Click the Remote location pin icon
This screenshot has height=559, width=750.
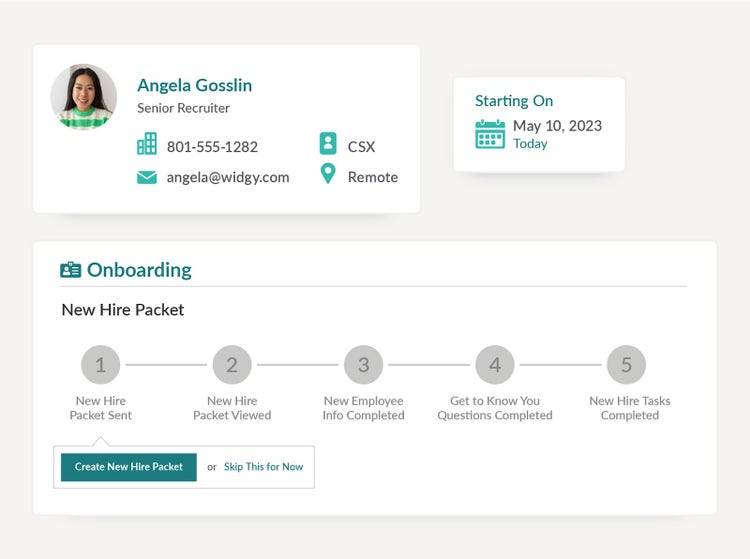pyautogui.click(x=327, y=175)
